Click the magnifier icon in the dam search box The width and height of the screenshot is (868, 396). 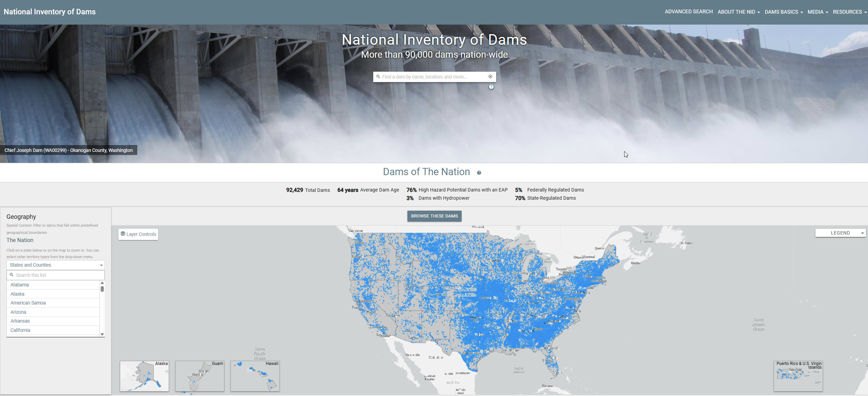click(x=378, y=76)
